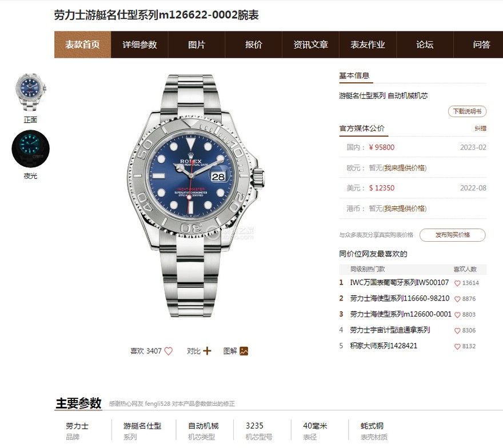Click heart icon next to 8306
This screenshot has width=503, height=448.
[x=457, y=331]
